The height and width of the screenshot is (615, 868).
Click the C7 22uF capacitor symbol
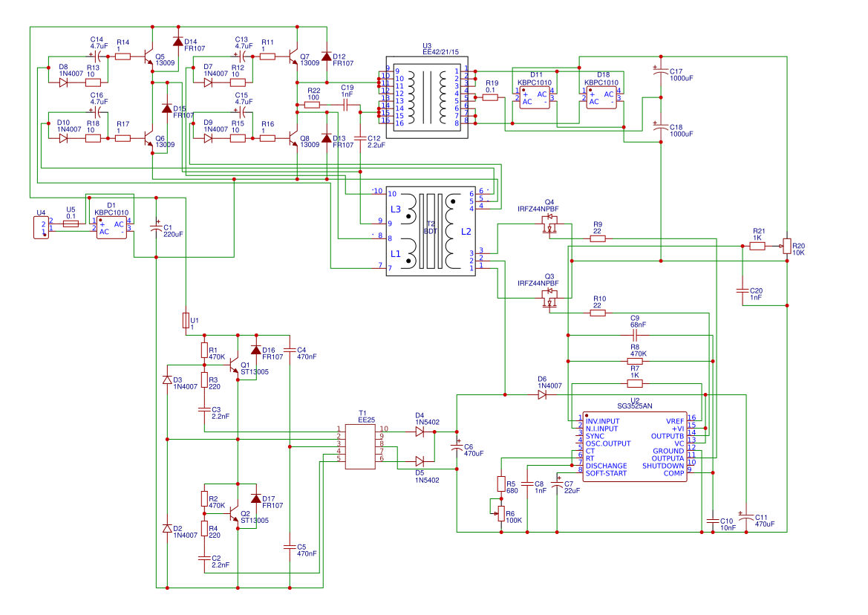coord(557,484)
